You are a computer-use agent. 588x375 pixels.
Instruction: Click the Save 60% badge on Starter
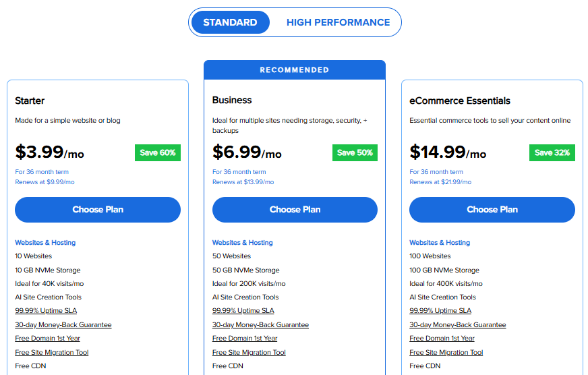158,152
